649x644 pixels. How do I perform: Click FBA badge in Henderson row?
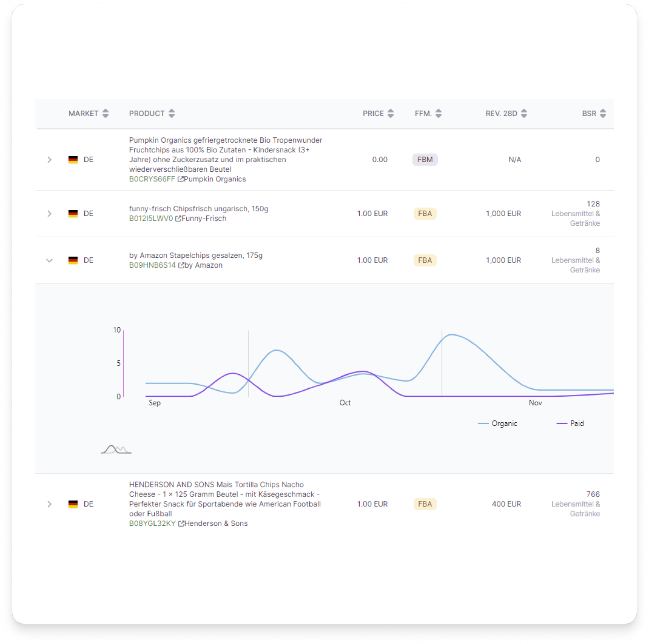(x=425, y=504)
